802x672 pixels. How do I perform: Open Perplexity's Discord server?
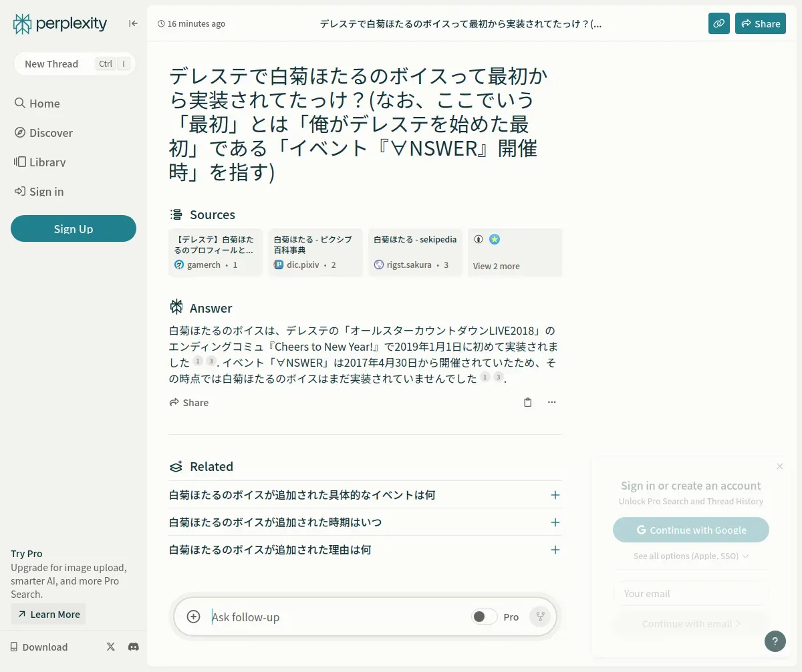tap(133, 647)
